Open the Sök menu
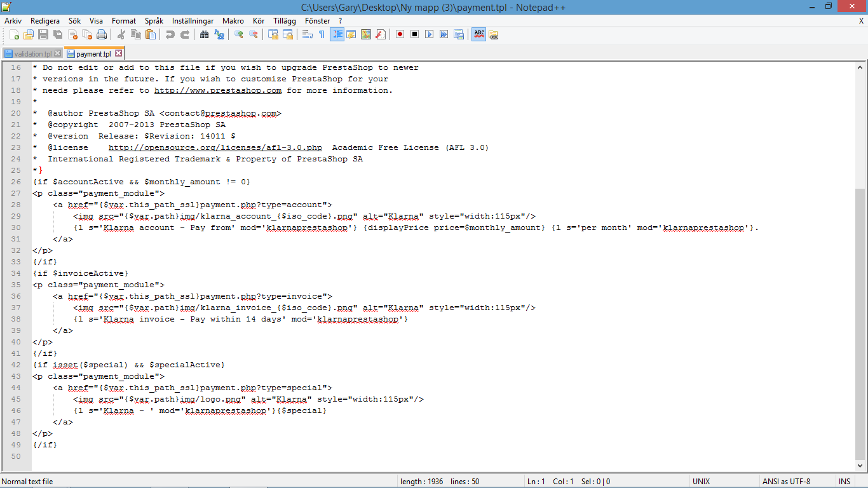 point(75,21)
